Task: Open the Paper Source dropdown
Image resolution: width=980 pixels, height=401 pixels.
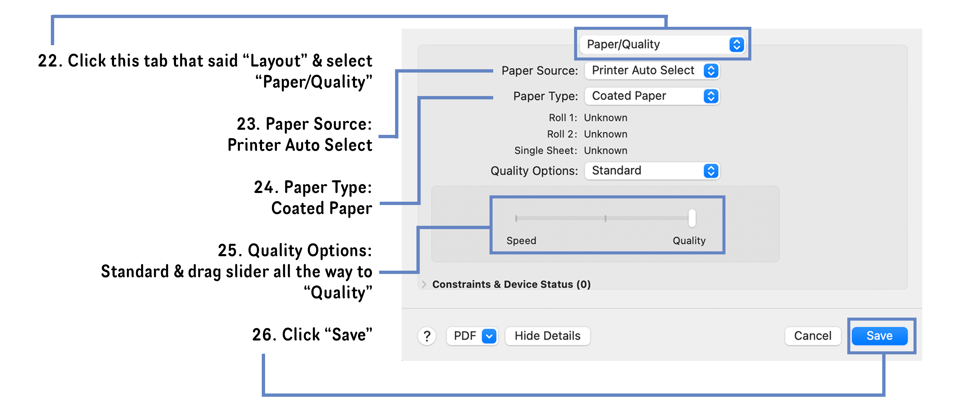Action: (652, 70)
